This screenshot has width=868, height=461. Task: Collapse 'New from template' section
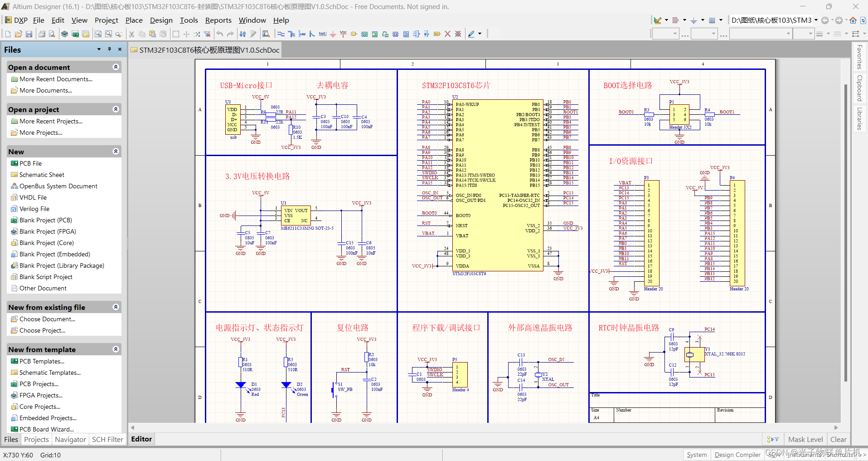tap(116, 349)
